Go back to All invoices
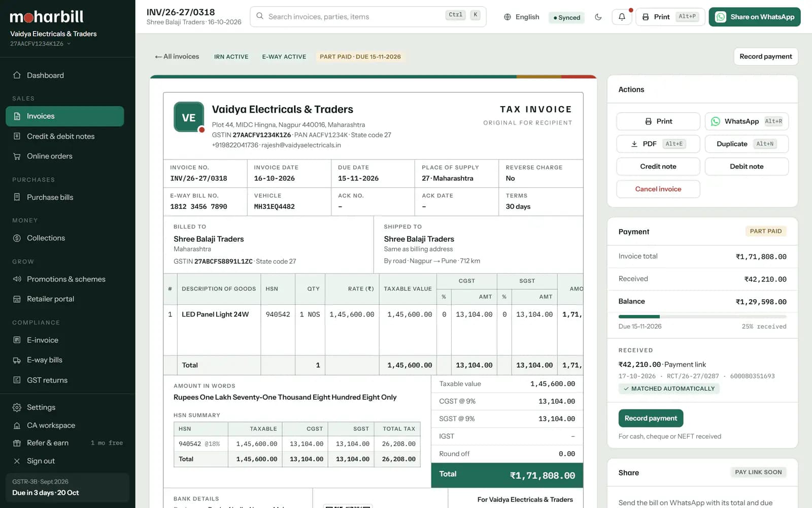Screen dimensions: 812x508 [177, 56]
